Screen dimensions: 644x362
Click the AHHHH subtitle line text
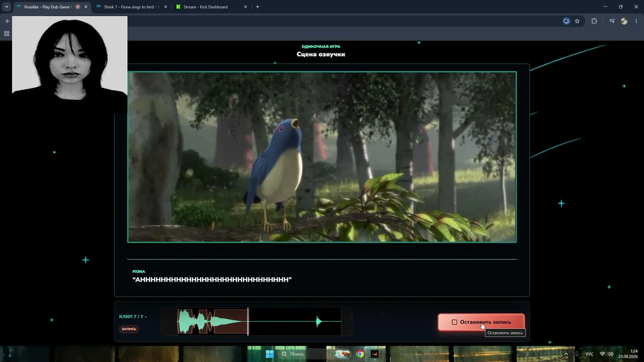[212, 280]
